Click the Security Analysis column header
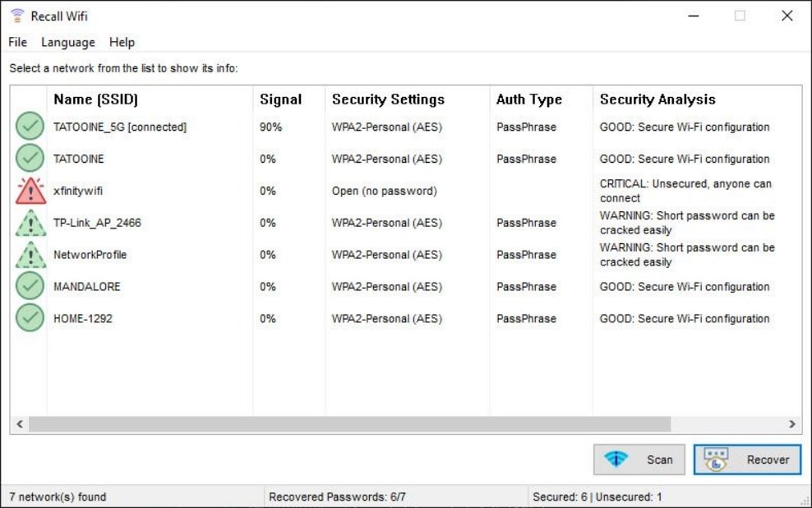This screenshot has width=812, height=508. [x=657, y=99]
